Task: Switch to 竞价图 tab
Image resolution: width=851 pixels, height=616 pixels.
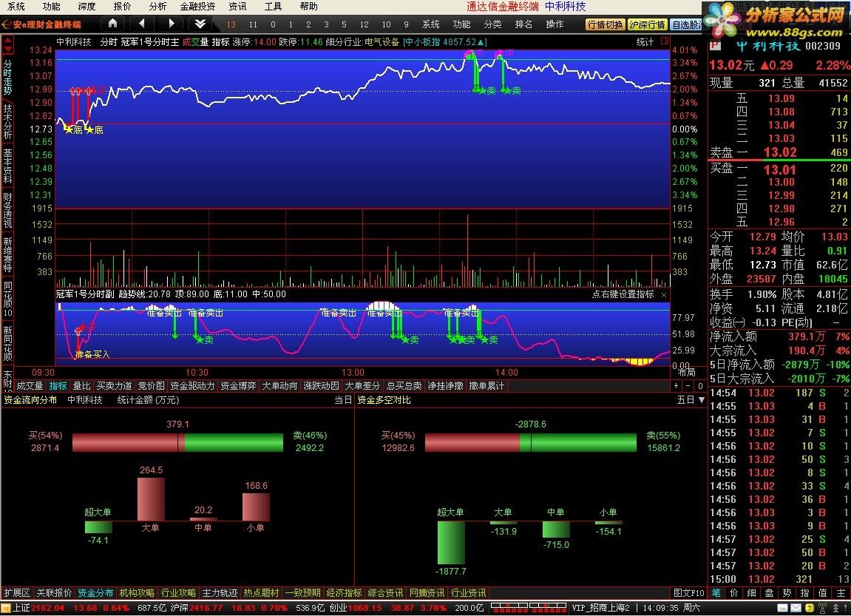Action: click(151, 386)
